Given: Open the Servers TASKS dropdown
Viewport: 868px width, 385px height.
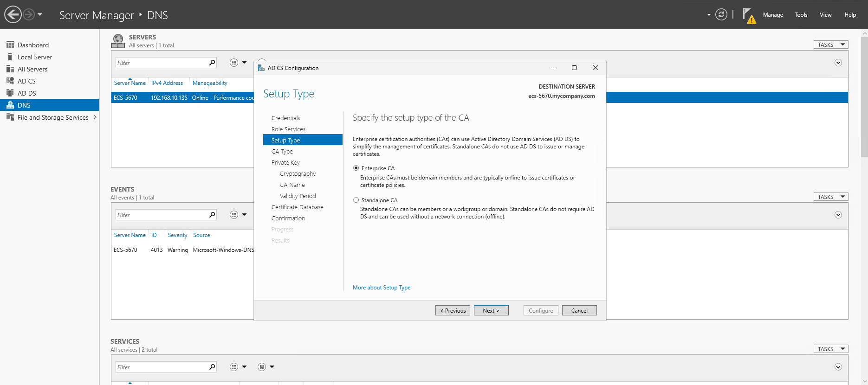Looking at the screenshot, I should [830, 45].
